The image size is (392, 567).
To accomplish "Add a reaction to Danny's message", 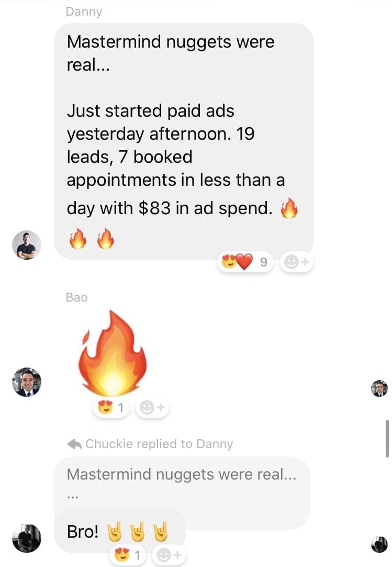I will coord(297,261).
